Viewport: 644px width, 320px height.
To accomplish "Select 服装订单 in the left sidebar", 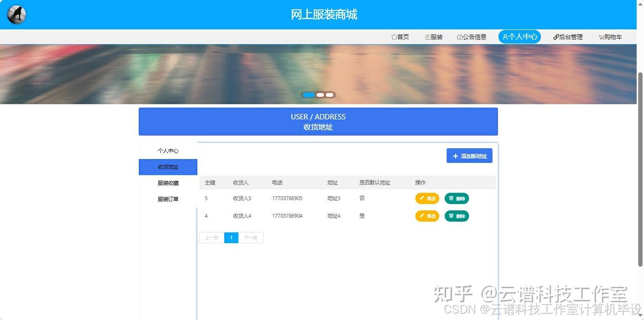I will click(168, 199).
